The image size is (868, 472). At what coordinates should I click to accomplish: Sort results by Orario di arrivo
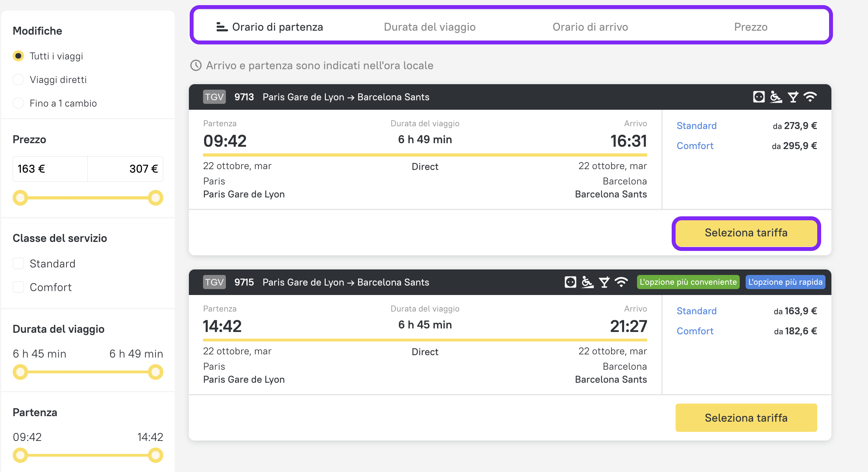coord(590,27)
